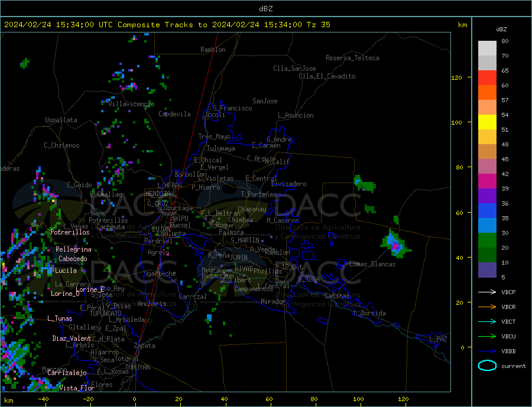532x407 pixels.
Task: Click the 'Zapata' map label
Action: [145, 346]
